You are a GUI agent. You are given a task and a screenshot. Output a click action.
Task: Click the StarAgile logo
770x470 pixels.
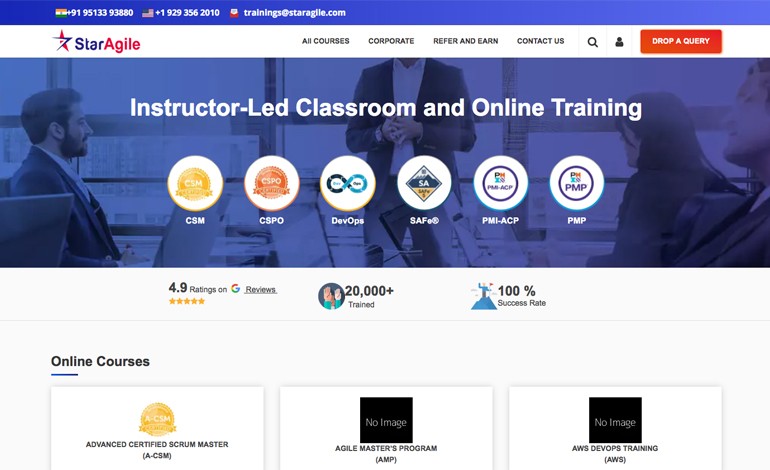[96, 42]
